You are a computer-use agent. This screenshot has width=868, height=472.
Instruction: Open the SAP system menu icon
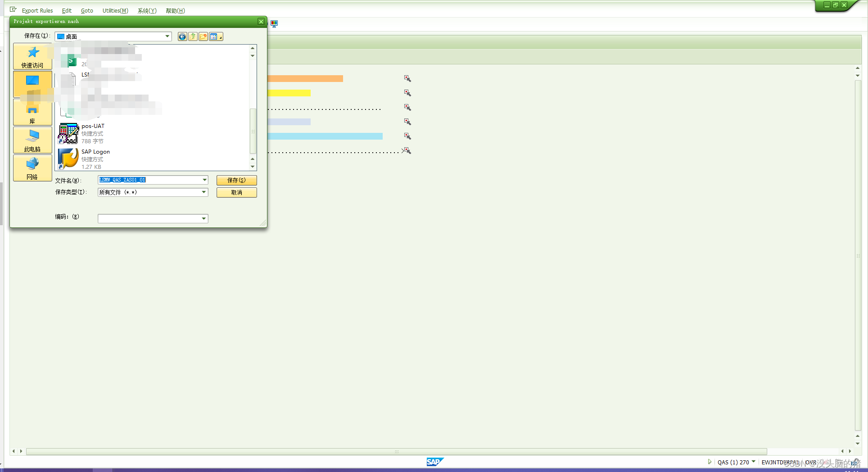point(13,10)
